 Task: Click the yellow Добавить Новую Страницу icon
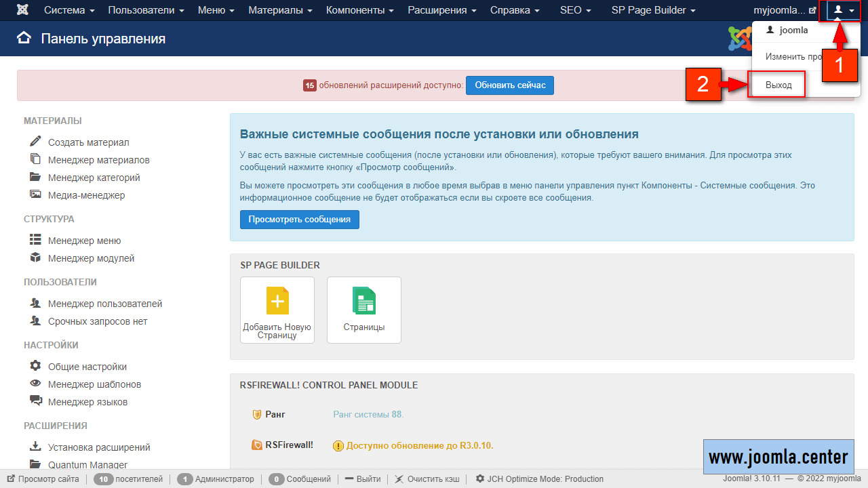(277, 301)
